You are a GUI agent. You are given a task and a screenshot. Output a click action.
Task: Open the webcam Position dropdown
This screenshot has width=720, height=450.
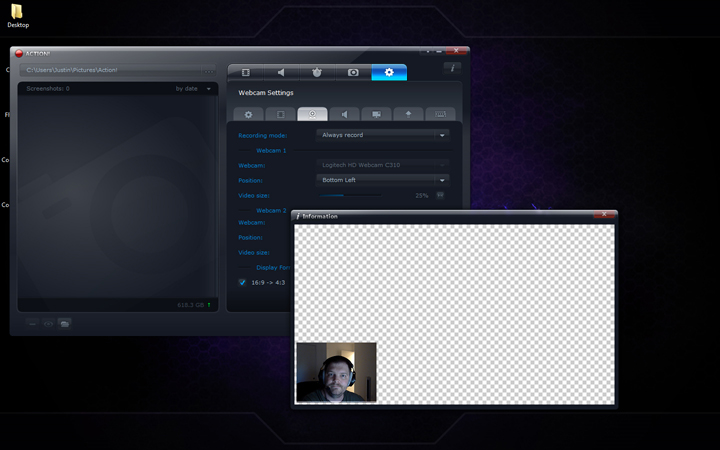coord(382,180)
